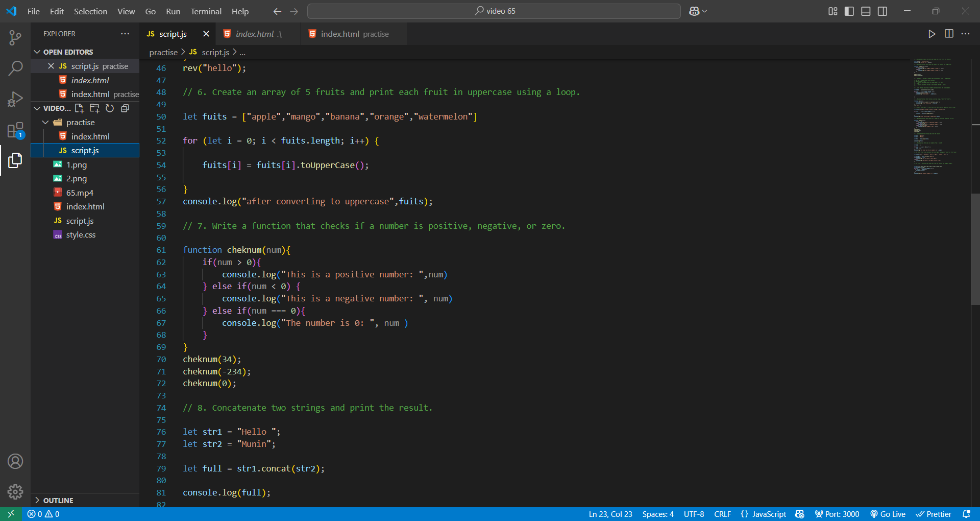Click UTF-8 encoding in status bar
The width and height of the screenshot is (980, 521).
694,514
